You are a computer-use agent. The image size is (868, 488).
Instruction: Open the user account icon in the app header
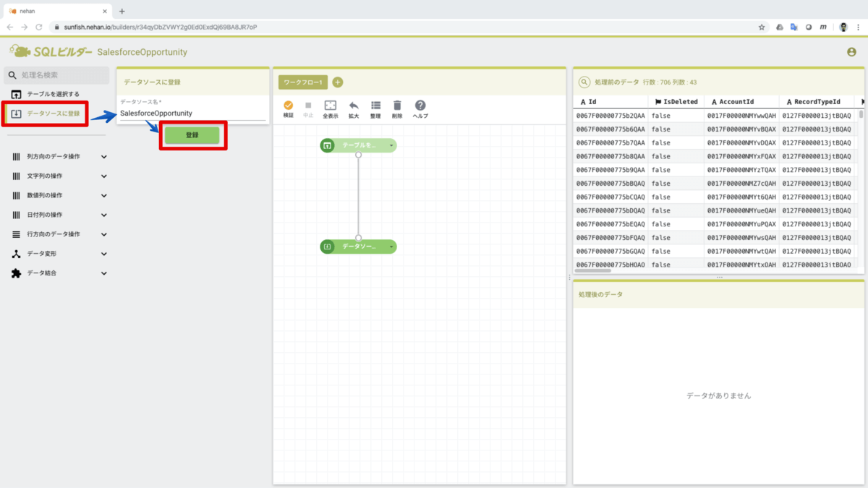(x=851, y=52)
